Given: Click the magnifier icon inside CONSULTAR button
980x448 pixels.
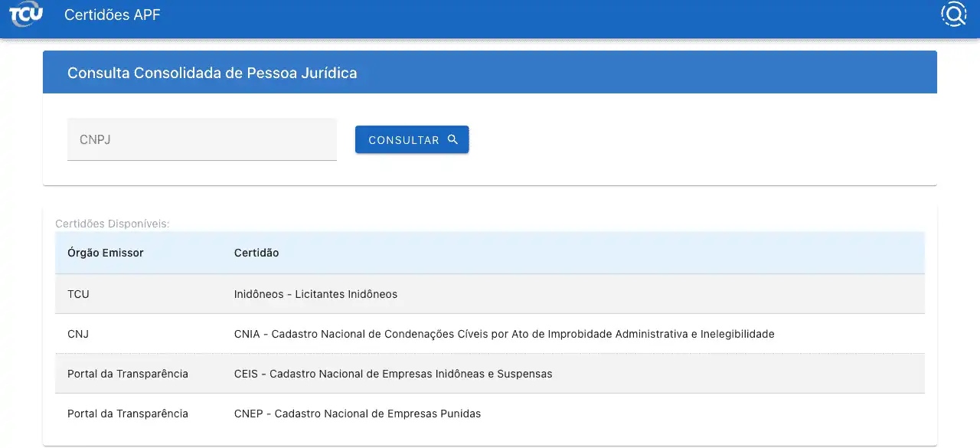Looking at the screenshot, I should point(452,139).
